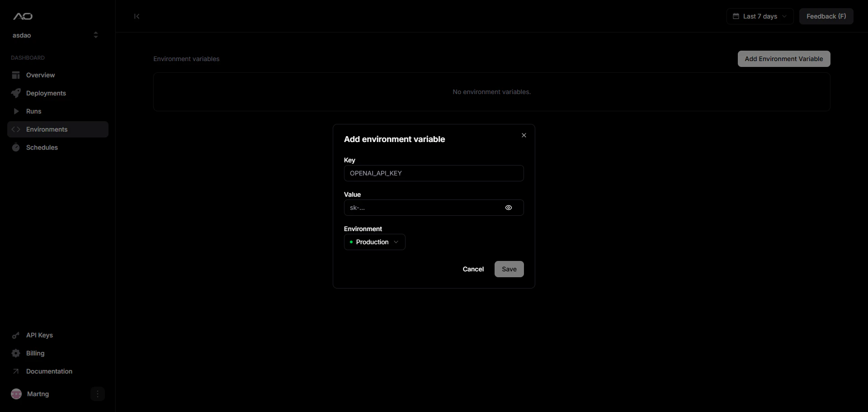Open Runs via the play icon
Image resolution: width=868 pixels, height=412 pixels.
16,111
